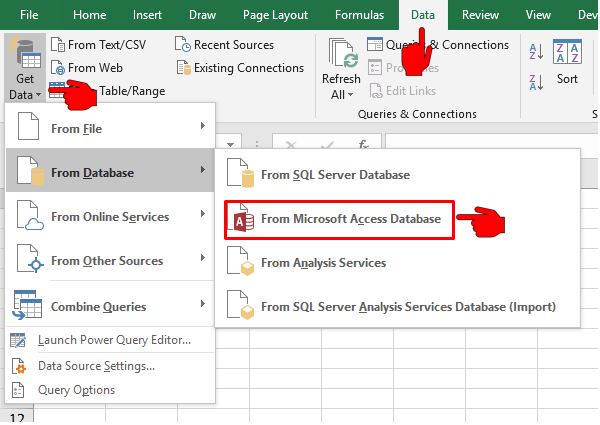This screenshot has width=600, height=425.
Task: Open From Other Sources submenu
Action: coord(111,261)
